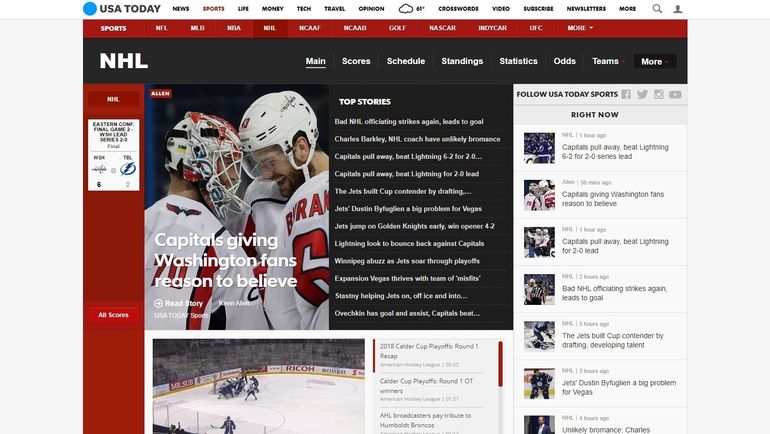770x434 pixels.
Task: Open the NHL Schedule tab
Action: 406,61
